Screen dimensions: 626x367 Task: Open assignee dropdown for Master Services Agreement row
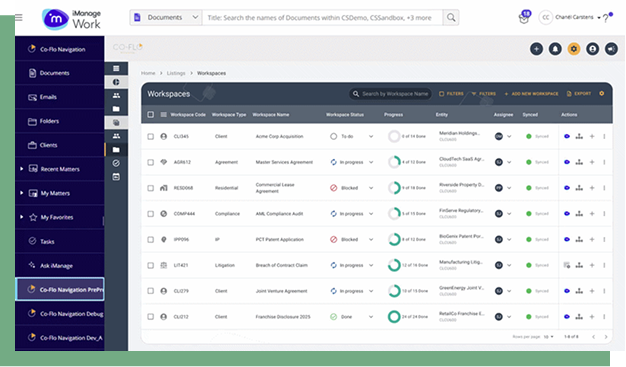(509, 162)
